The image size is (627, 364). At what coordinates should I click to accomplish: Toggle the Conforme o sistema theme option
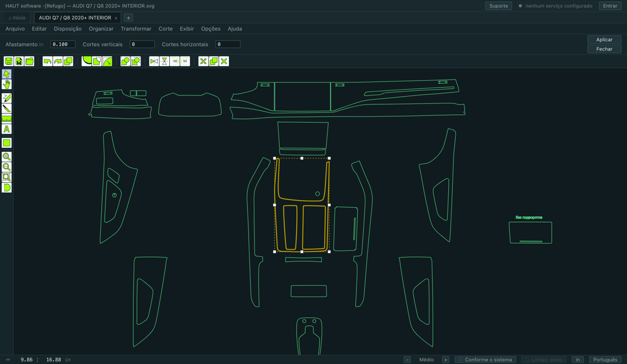pos(485,360)
